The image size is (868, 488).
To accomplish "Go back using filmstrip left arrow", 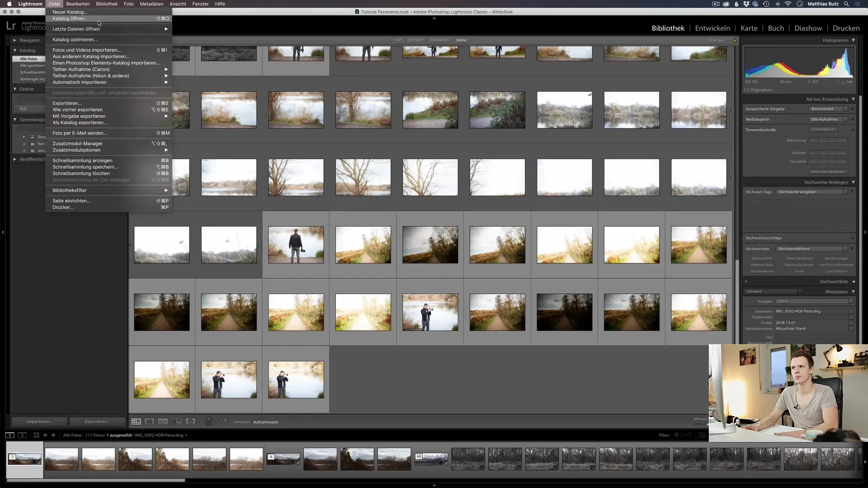I will 45,435.
